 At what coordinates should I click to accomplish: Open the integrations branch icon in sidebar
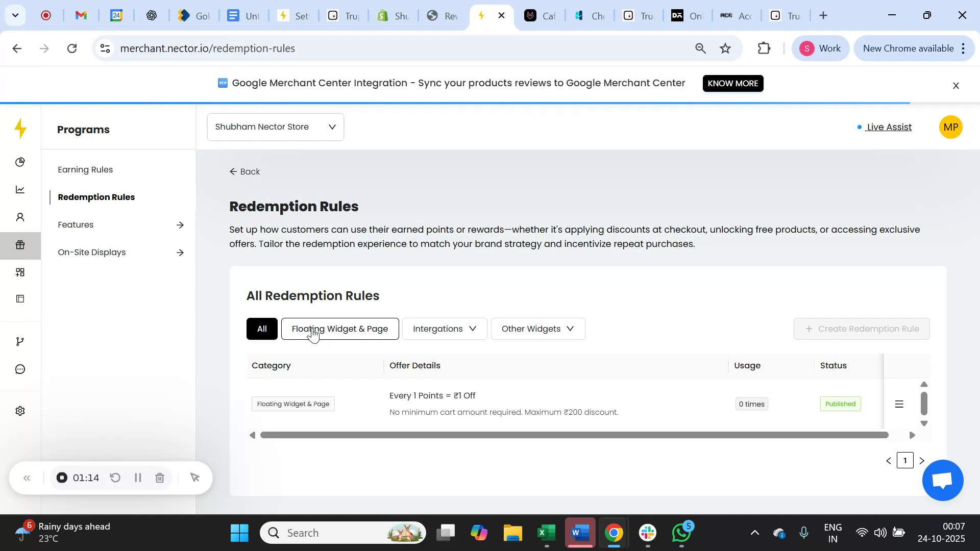click(20, 341)
